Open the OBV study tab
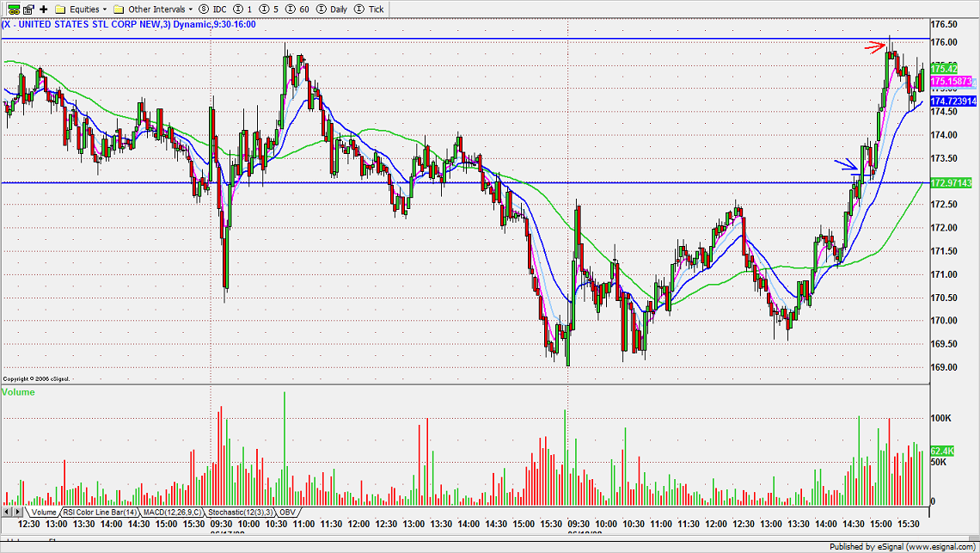The image size is (980, 553). point(287,513)
